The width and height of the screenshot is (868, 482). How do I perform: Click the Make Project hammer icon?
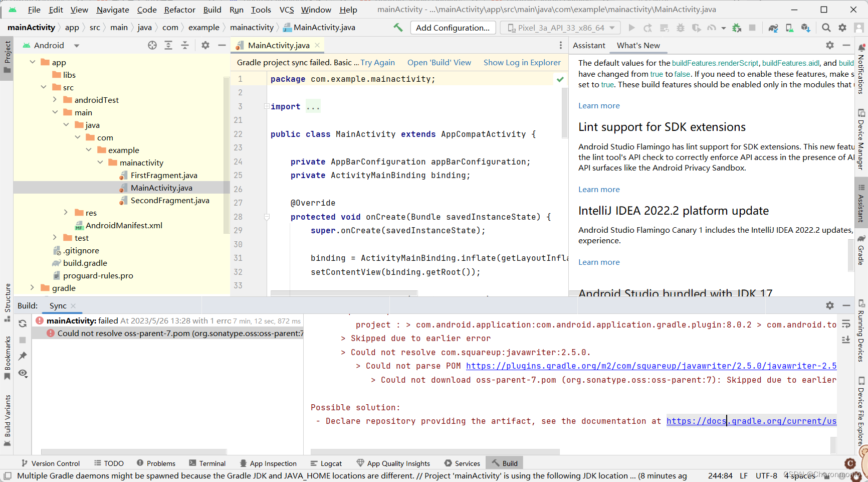tap(398, 28)
